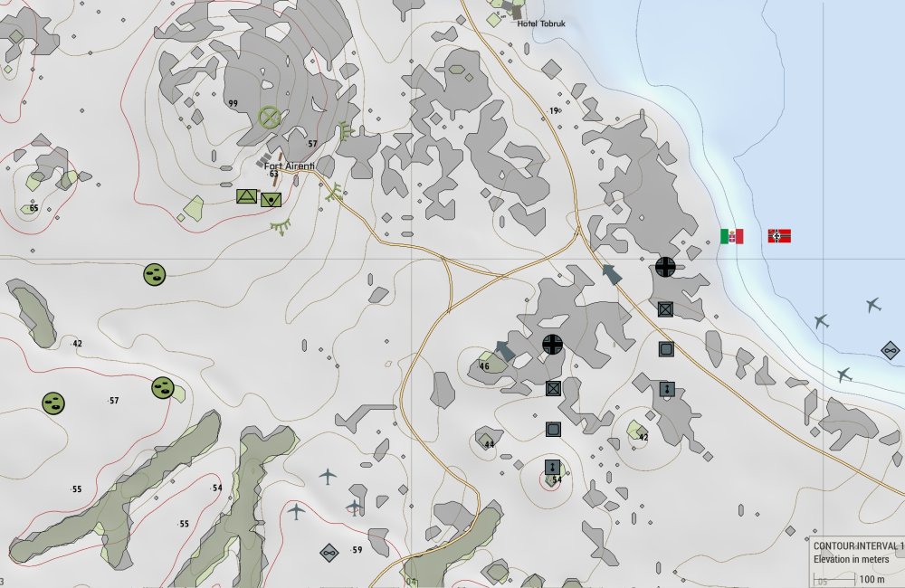The width and height of the screenshot is (905, 588).
Task: Click the black cross-circle marker near hill 46
Action: click(552, 344)
